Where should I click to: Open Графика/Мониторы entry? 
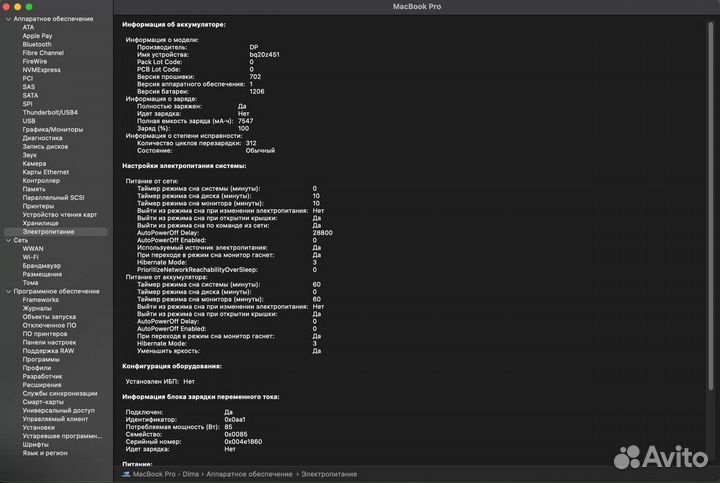(53, 129)
